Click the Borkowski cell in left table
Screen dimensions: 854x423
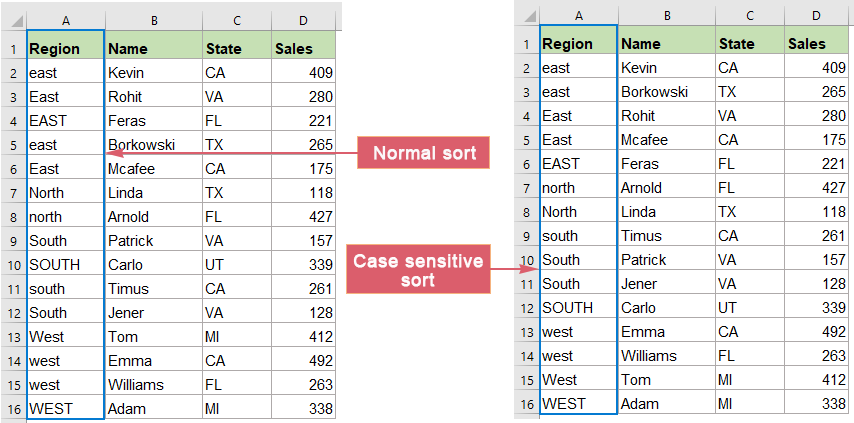(x=152, y=145)
